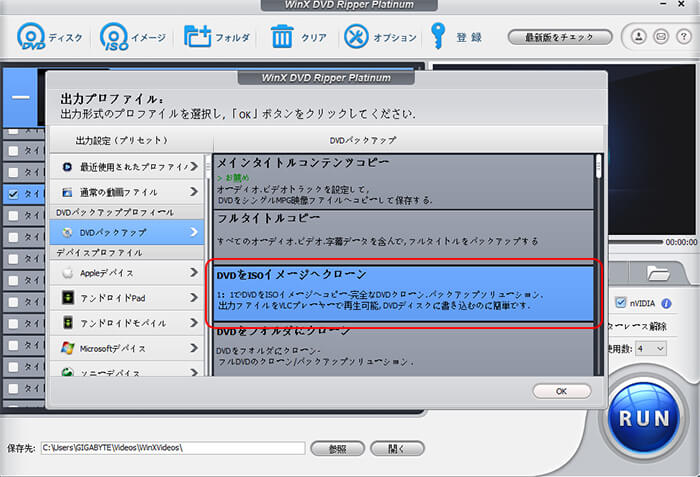Click the Microsoft Windows logo icon
Screen dimensions: 700x477
coord(68,348)
